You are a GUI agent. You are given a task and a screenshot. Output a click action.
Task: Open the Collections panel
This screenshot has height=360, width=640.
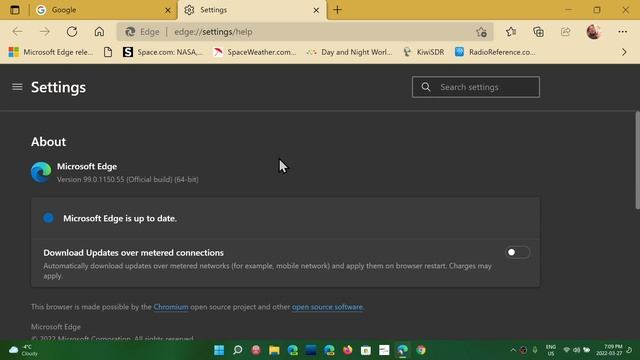tap(538, 31)
